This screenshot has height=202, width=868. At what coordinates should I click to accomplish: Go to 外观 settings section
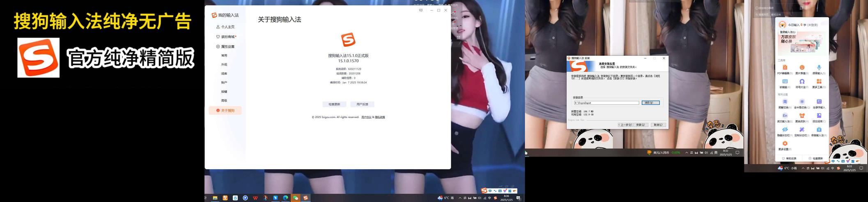[x=224, y=65]
